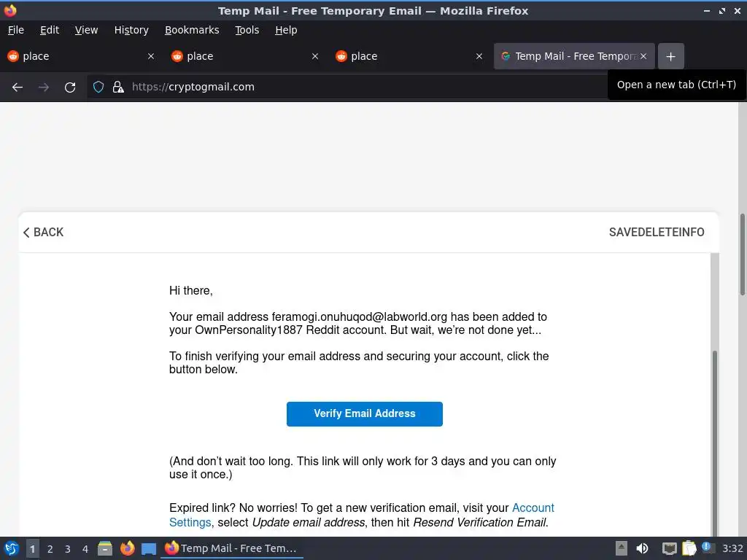Open the volume control tray icon

point(642,548)
